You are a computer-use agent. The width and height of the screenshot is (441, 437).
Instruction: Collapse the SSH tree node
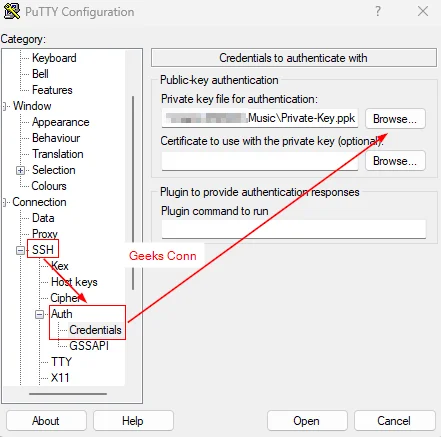(x=20, y=250)
